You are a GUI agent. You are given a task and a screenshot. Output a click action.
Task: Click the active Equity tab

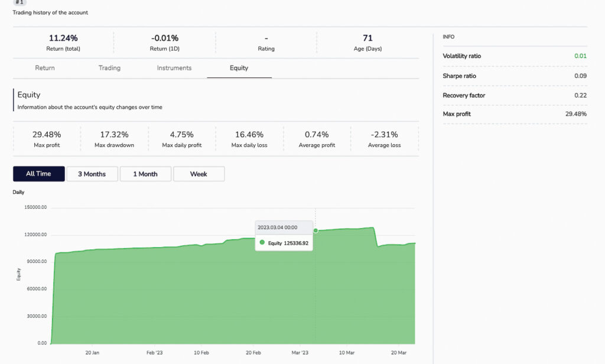pyautogui.click(x=239, y=68)
